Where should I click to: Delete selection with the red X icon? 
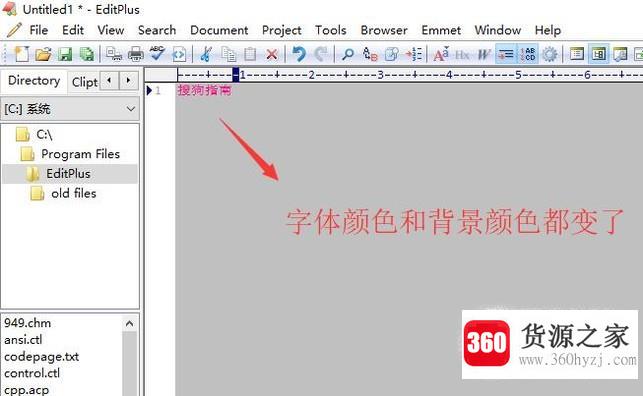point(271,54)
